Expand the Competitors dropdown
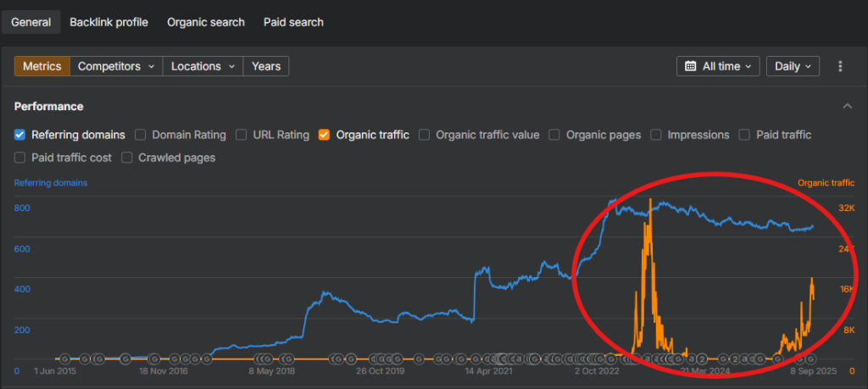 [x=116, y=66]
